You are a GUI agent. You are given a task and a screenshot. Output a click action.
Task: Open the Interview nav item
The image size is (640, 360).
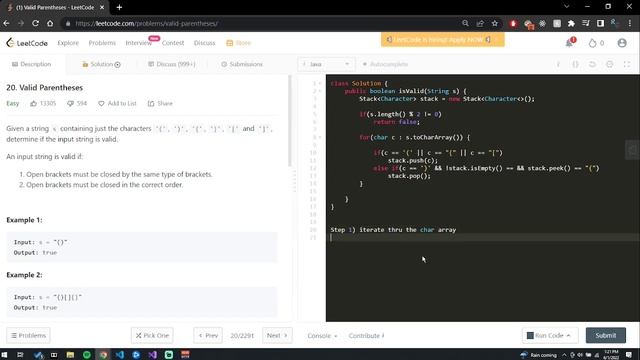[138, 43]
